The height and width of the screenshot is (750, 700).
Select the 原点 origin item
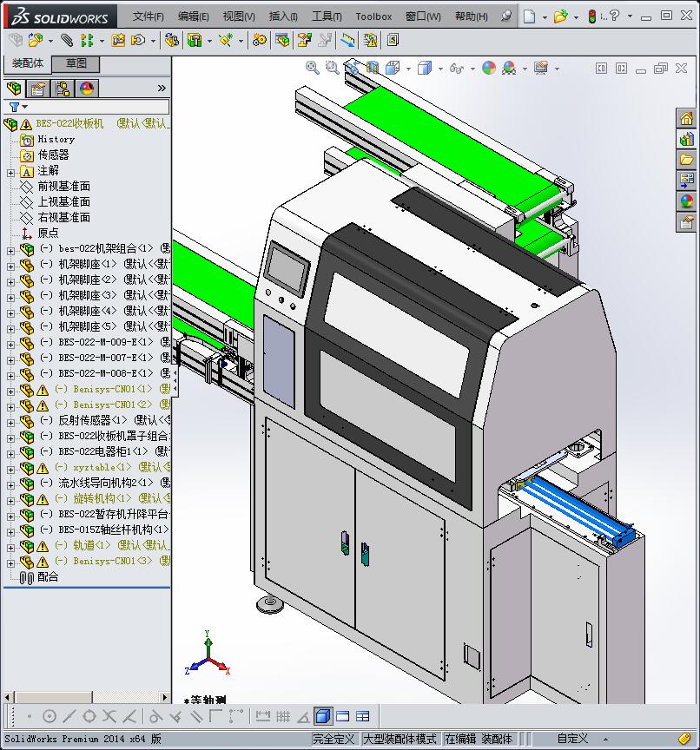click(x=48, y=234)
